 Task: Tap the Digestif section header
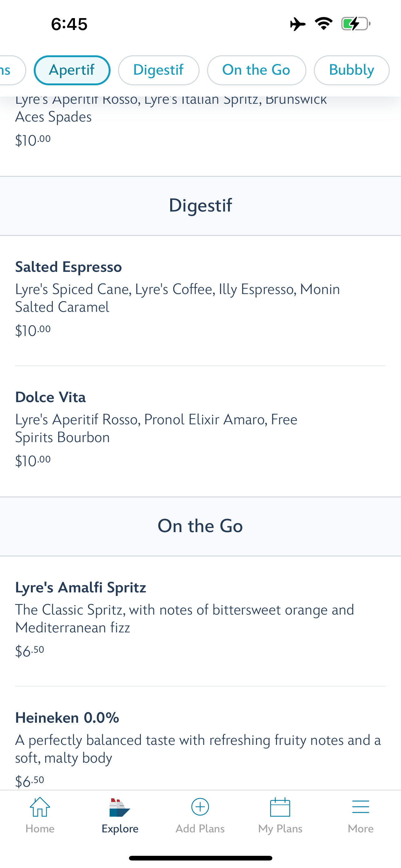[200, 206]
